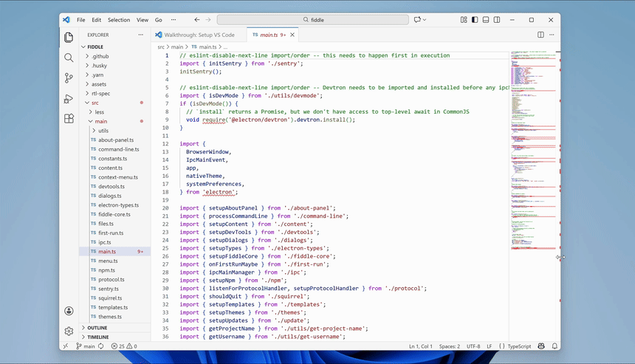The height and width of the screenshot is (364, 635).
Task: Click the main branch indicator in status bar
Action: tap(86, 346)
